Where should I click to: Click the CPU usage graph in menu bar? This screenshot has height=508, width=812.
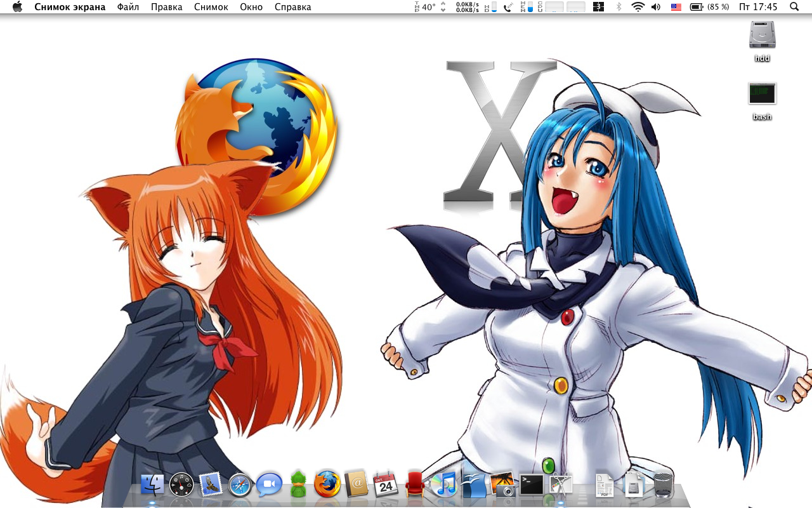[561, 7]
